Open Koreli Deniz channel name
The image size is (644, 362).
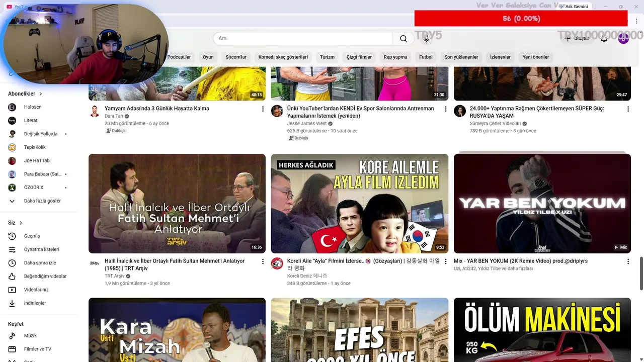point(307,276)
